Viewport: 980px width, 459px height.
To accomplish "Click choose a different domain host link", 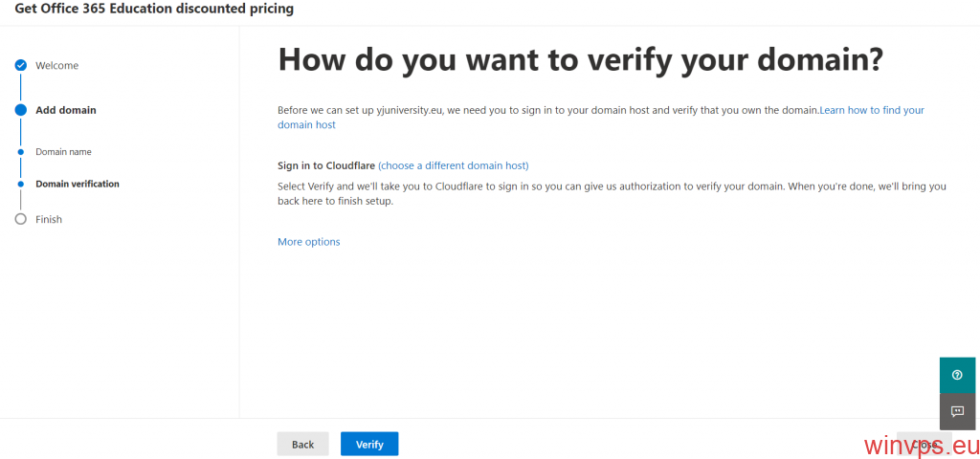I will click(x=453, y=165).
